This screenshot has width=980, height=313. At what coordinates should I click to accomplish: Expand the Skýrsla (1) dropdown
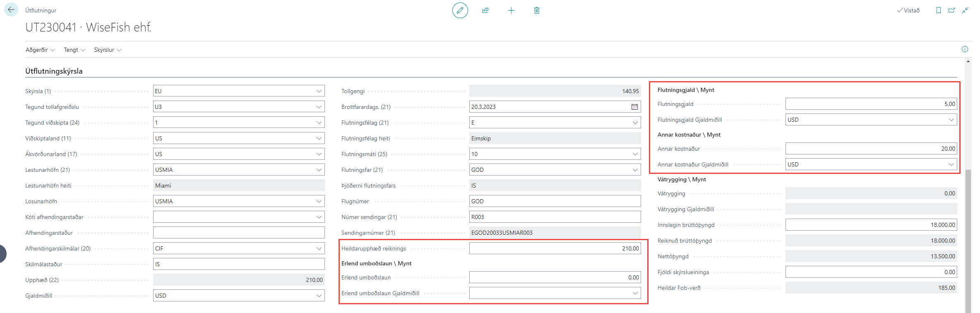319,91
